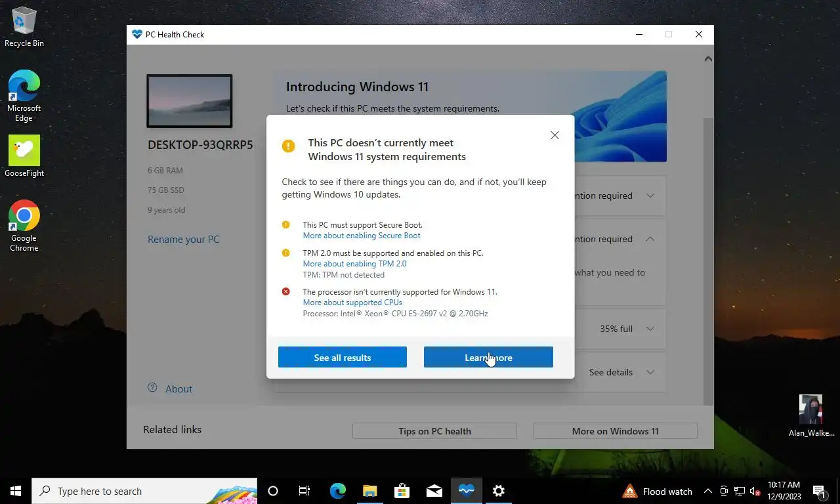Screen dimensions: 840x504
Task: Open the Recycle Bin desktop icon
Action: tap(24, 27)
